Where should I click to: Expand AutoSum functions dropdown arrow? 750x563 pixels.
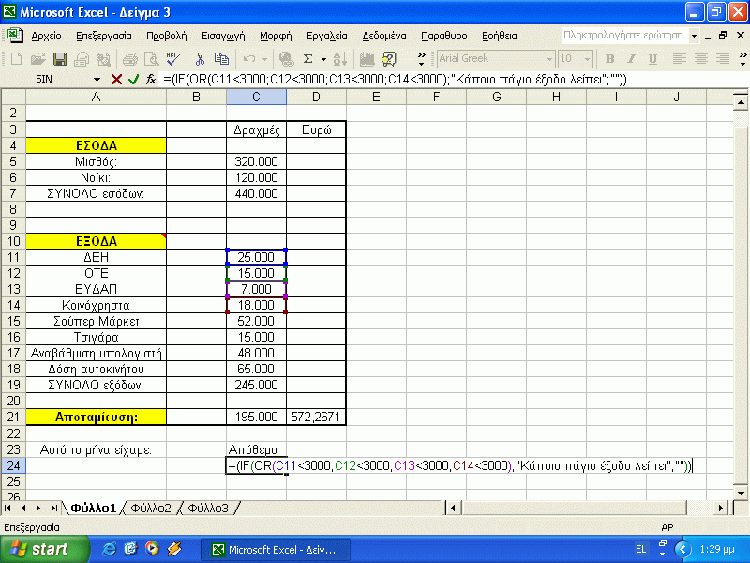[324, 59]
